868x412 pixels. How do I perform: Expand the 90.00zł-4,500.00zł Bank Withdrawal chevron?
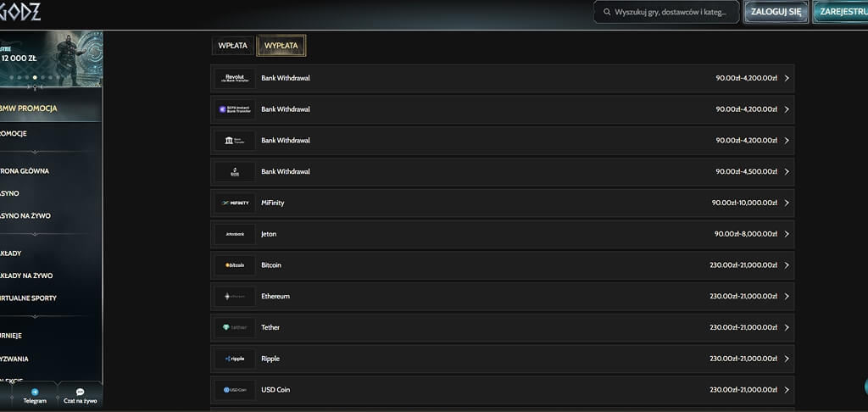click(787, 171)
